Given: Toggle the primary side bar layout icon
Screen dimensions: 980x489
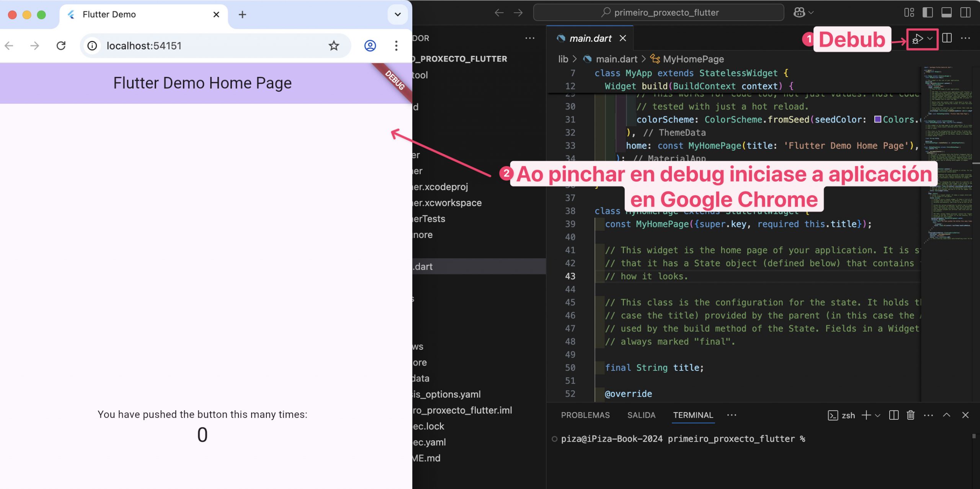Looking at the screenshot, I should tap(927, 13).
